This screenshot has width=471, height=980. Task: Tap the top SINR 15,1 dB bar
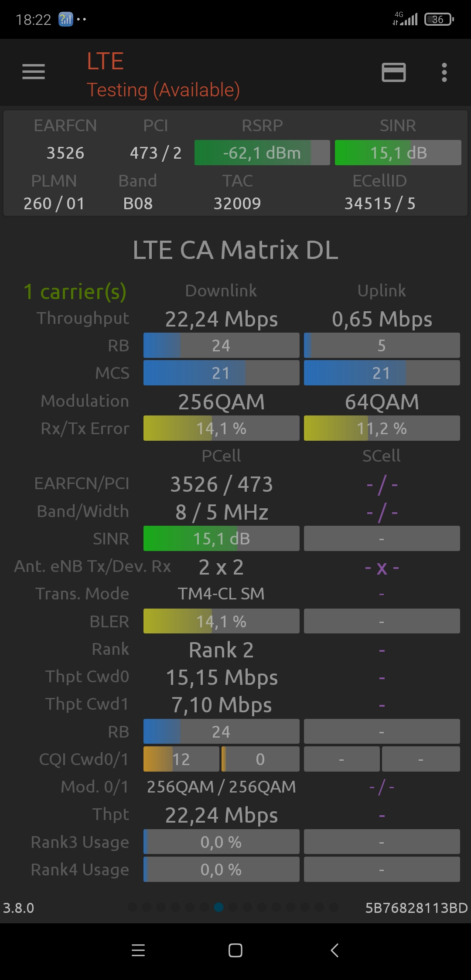(x=398, y=153)
